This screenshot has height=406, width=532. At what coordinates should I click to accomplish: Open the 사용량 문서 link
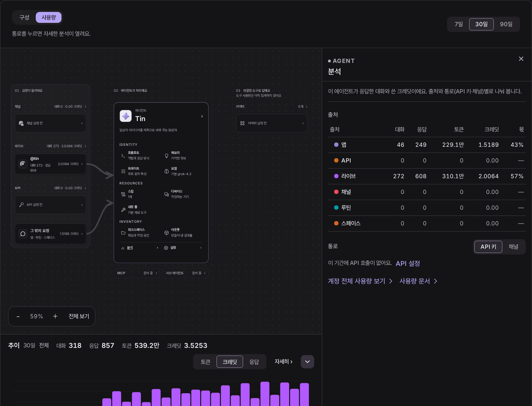[418, 281]
